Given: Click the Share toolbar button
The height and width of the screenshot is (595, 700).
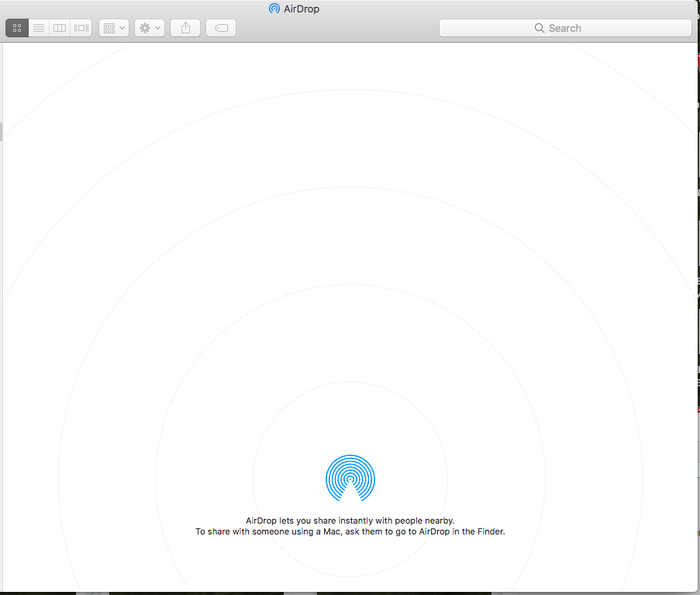Looking at the screenshot, I should [185, 28].
